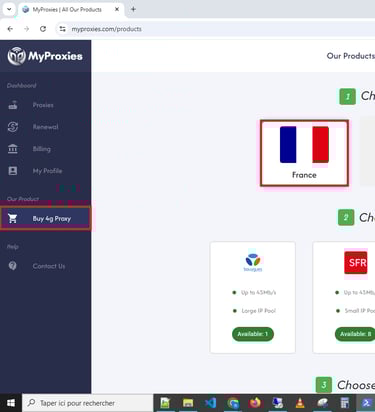This screenshot has width=375, height=412.
Task: Open the Windows Start menu
Action: click(11, 403)
